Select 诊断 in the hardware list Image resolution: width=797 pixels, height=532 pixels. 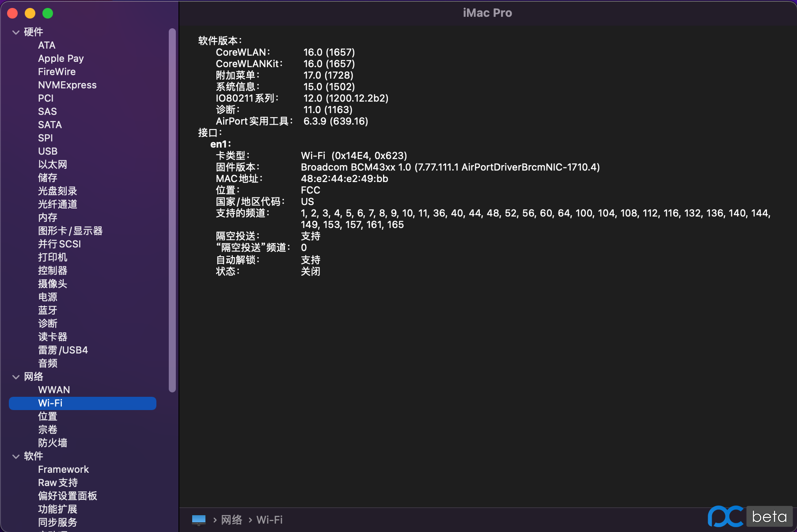[48, 323]
